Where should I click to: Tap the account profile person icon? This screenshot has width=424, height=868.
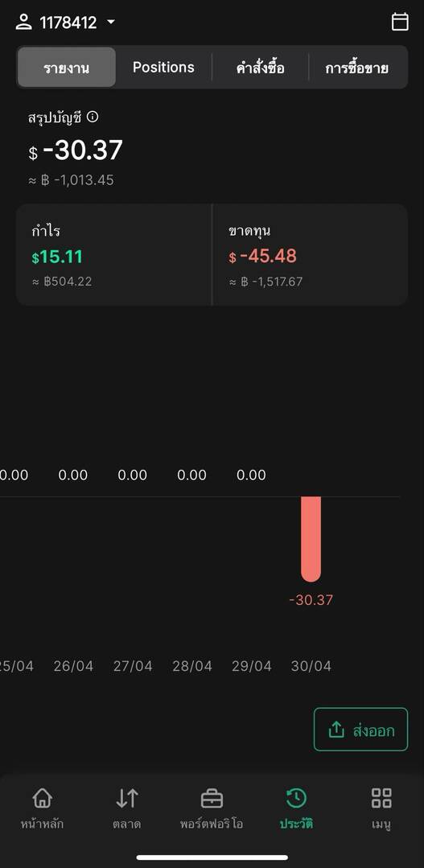pos(24,23)
